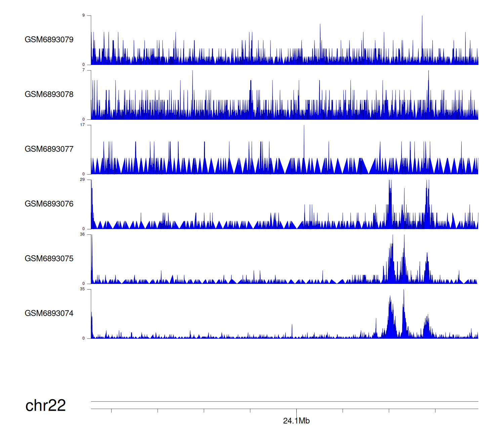
Task: Click the GSM6893079 track label
Action: click(49, 40)
